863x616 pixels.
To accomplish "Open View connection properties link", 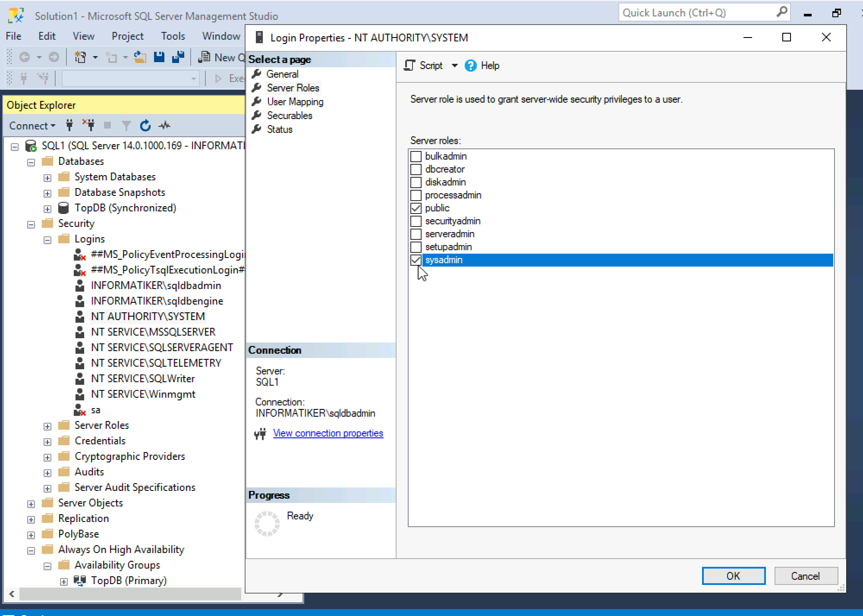I will pyautogui.click(x=328, y=433).
